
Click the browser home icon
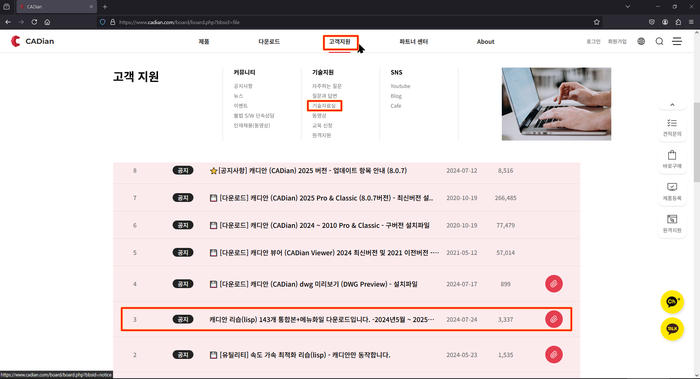point(47,22)
